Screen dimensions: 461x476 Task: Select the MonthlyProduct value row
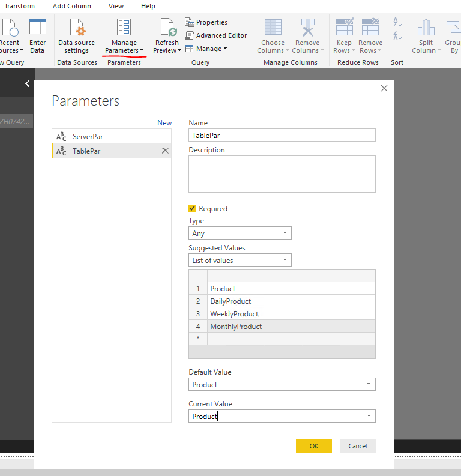click(x=282, y=327)
